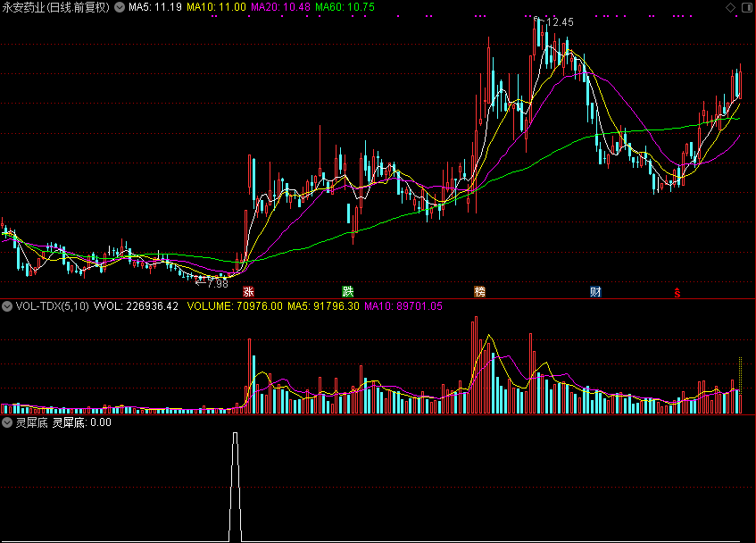
Task: Click the 12.45 high price label
Action: 560,22
